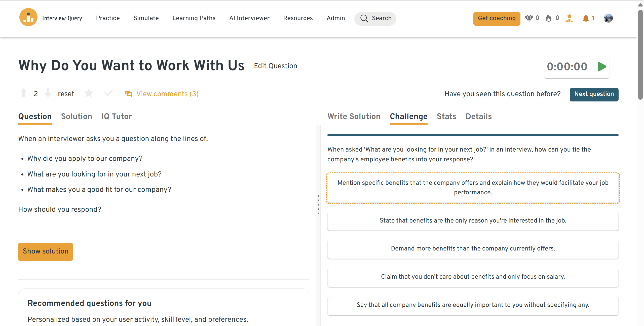Switch to the Stats tab

click(x=446, y=117)
